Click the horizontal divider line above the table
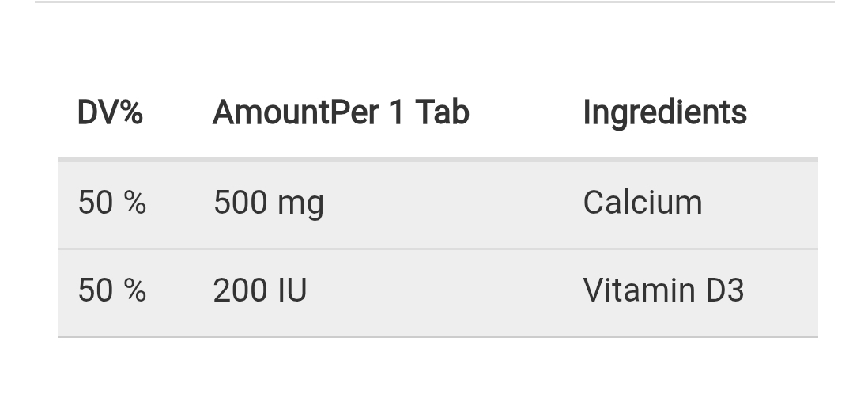The height and width of the screenshot is (406, 868). pos(434,2)
